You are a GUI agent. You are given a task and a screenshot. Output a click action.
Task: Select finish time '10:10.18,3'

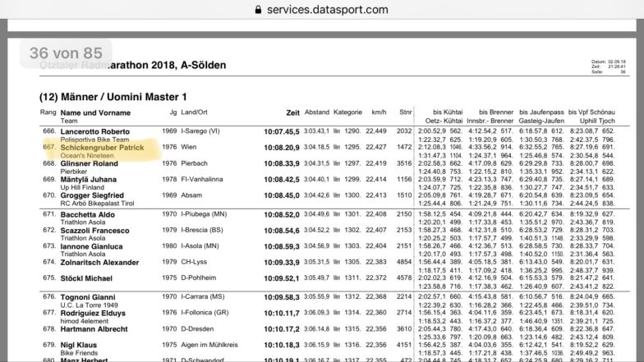(x=282, y=345)
